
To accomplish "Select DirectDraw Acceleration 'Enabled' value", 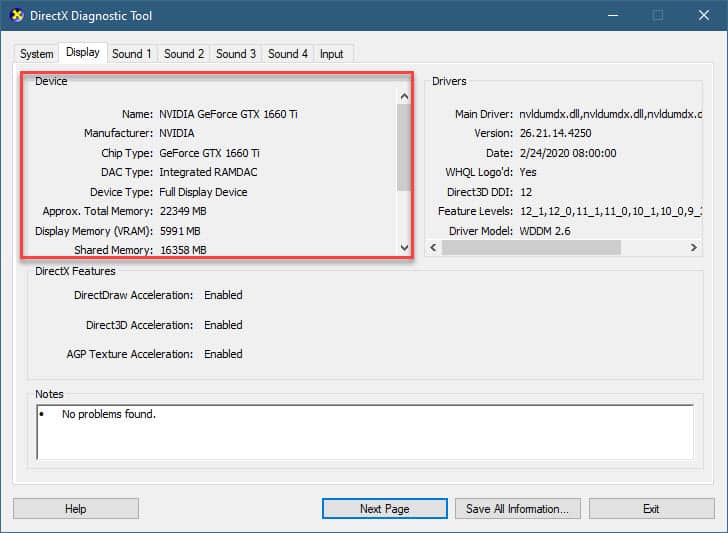I will 223,295.
